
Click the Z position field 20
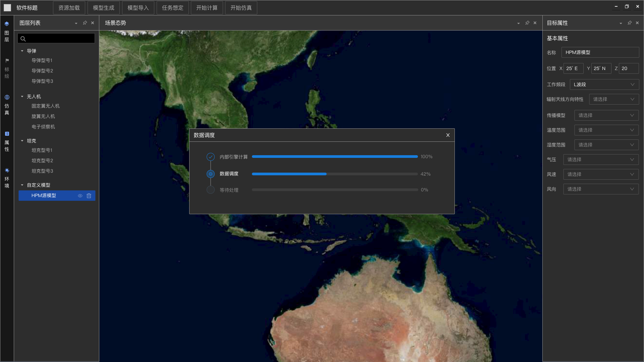(x=629, y=68)
